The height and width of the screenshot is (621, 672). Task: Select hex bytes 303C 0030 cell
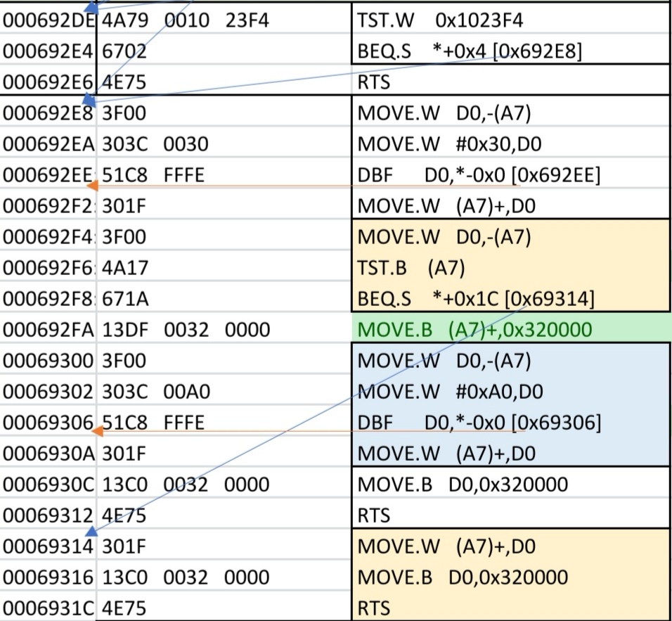coord(224,143)
